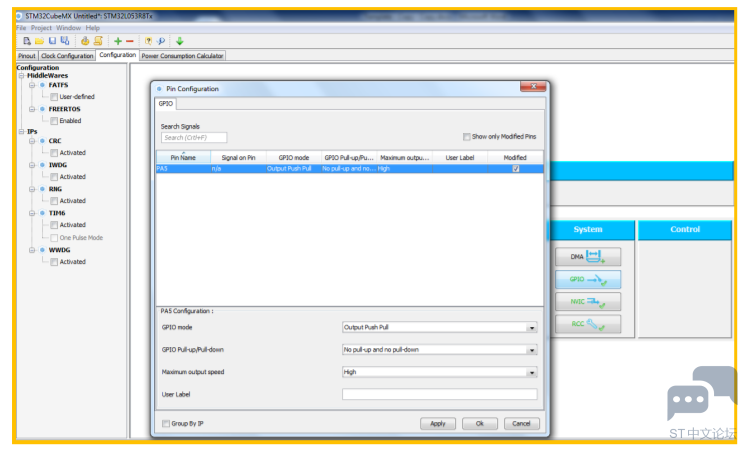
Task: Collapse the IPs tree node
Action: point(21,131)
